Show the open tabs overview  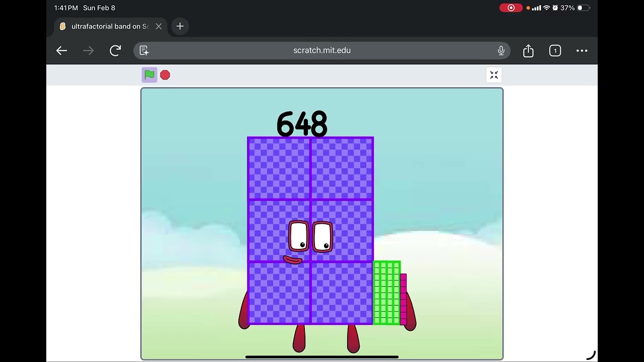click(x=555, y=50)
